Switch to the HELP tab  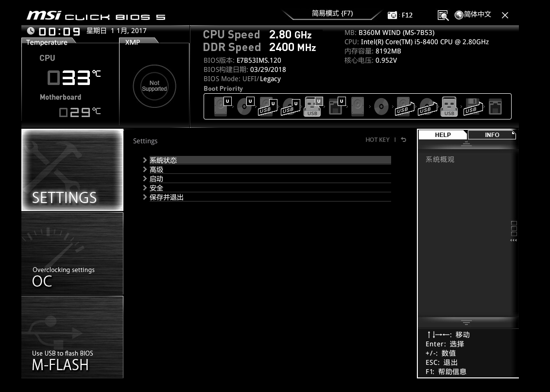click(x=443, y=135)
